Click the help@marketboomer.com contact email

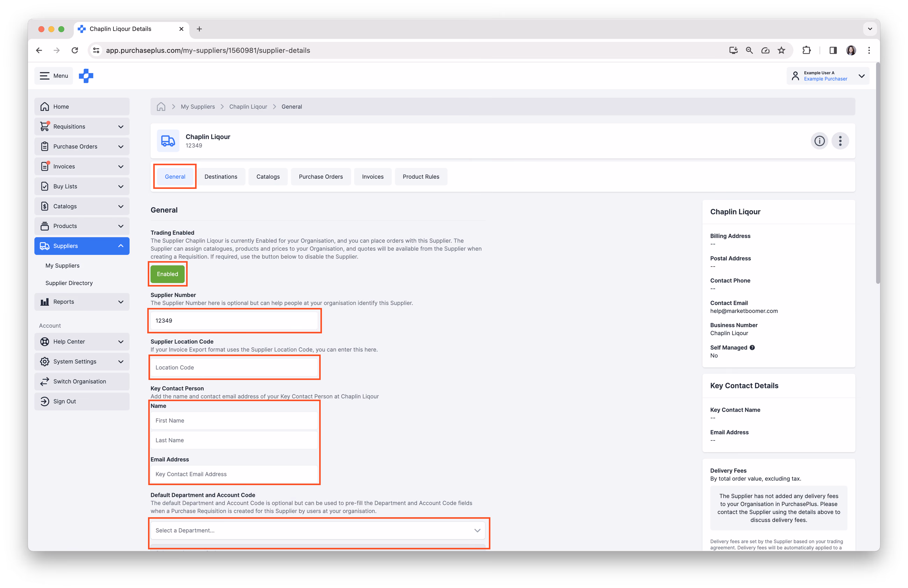[x=744, y=311]
